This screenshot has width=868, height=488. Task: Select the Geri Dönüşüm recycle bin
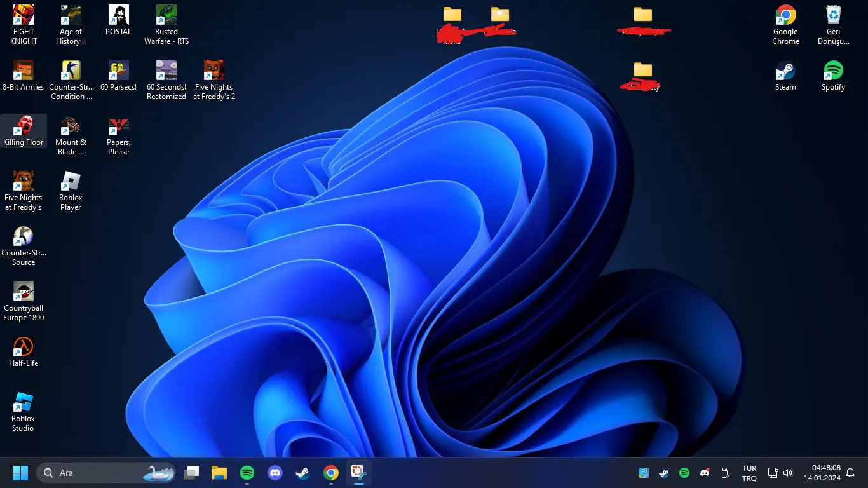tap(833, 25)
